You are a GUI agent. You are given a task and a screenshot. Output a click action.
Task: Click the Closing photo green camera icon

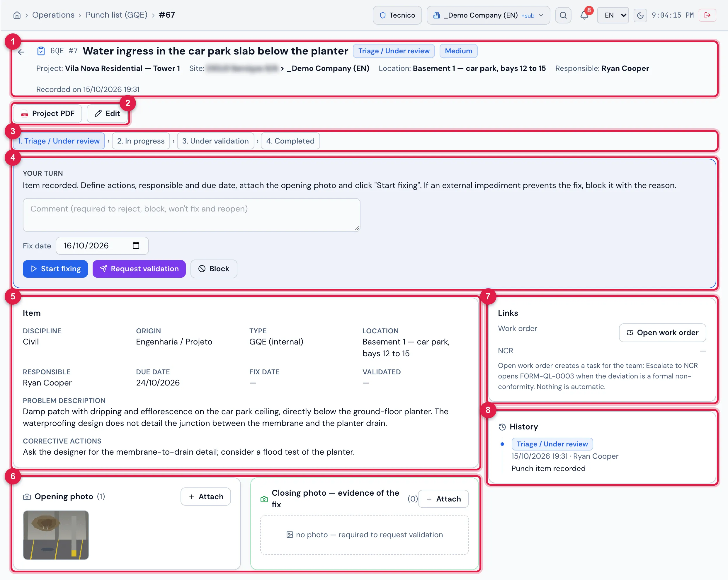pyautogui.click(x=264, y=499)
